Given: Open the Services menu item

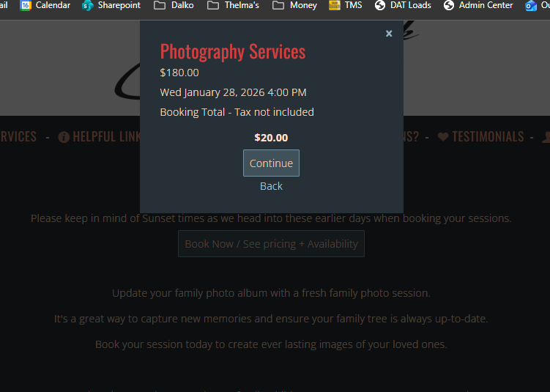Looking at the screenshot, I should (18, 137).
